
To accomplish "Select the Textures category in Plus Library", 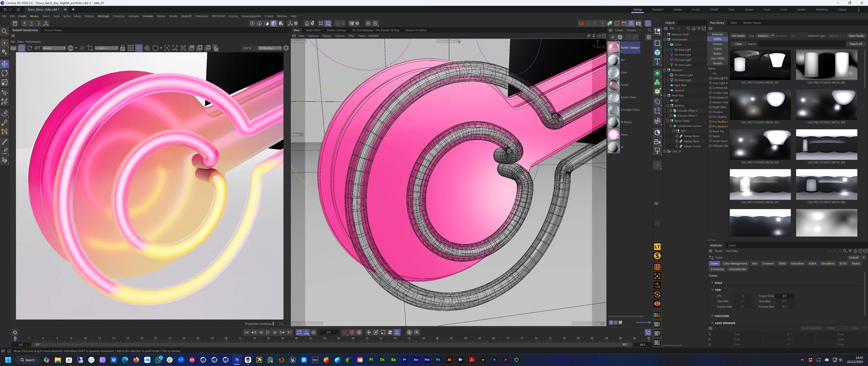I will [717, 44].
